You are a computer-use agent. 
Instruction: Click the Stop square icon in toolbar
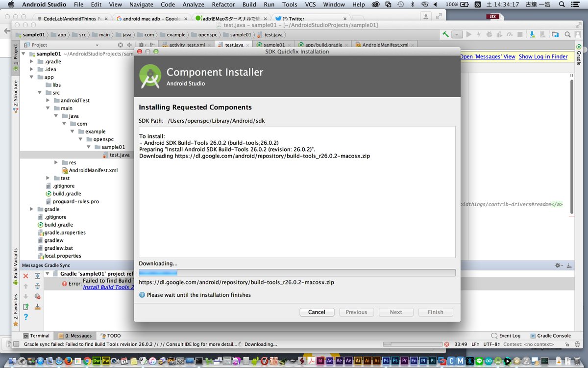coord(520,34)
